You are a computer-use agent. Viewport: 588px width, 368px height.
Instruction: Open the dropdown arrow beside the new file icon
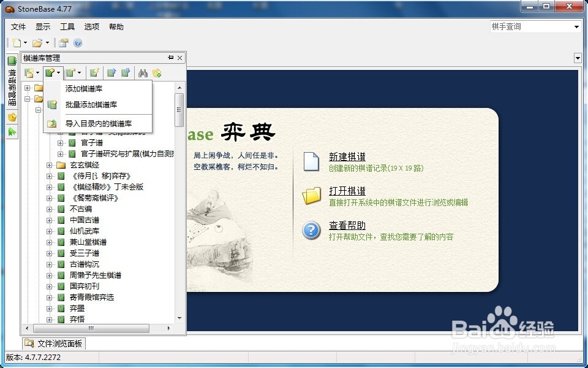point(26,43)
